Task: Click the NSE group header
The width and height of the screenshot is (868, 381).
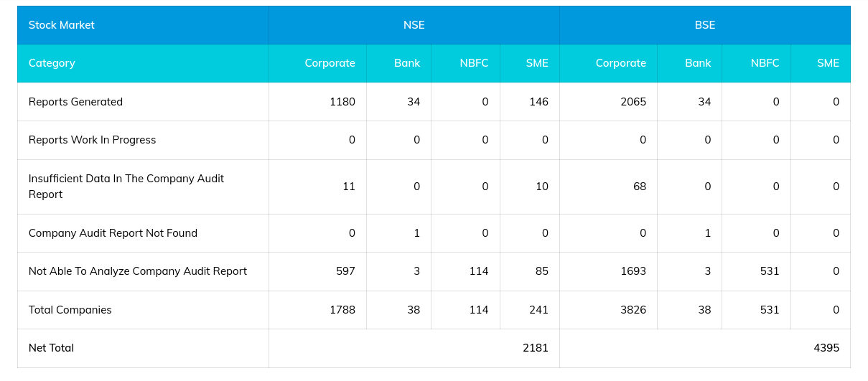Action: [x=414, y=25]
